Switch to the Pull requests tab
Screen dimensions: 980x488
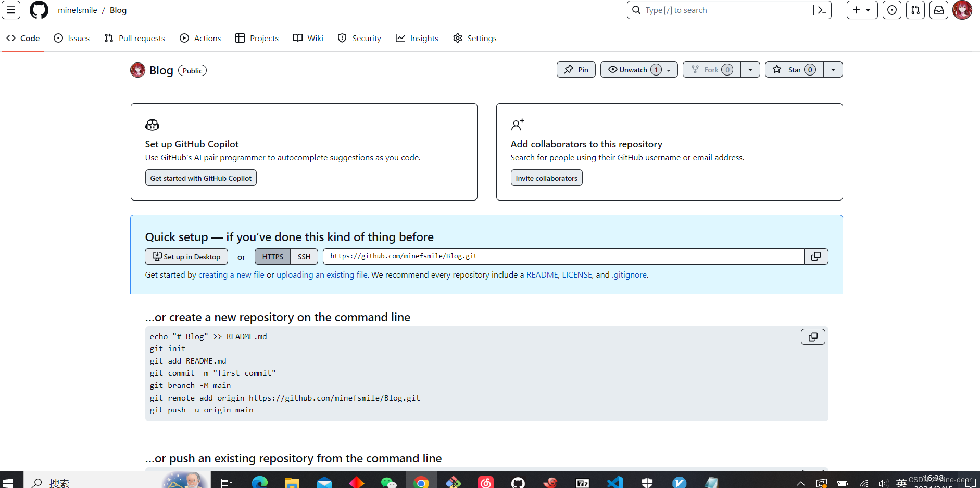(134, 38)
